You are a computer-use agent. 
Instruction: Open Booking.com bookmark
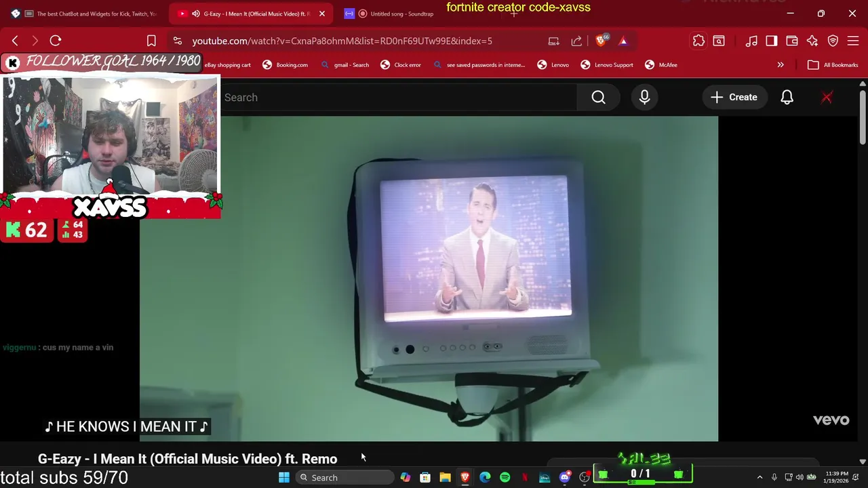[285, 65]
